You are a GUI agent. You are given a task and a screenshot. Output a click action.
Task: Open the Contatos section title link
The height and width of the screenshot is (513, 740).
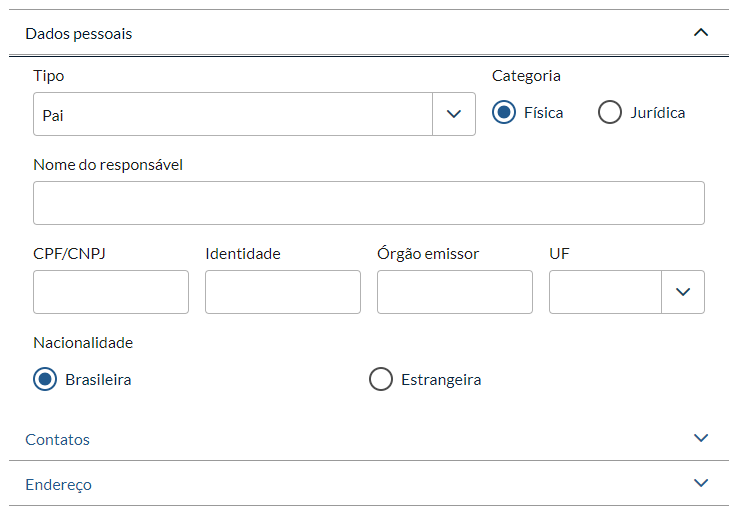pos(58,439)
